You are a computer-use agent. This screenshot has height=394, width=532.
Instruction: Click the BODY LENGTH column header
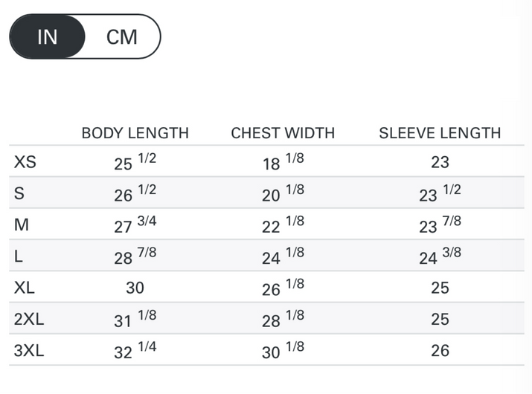pos(135,133)
